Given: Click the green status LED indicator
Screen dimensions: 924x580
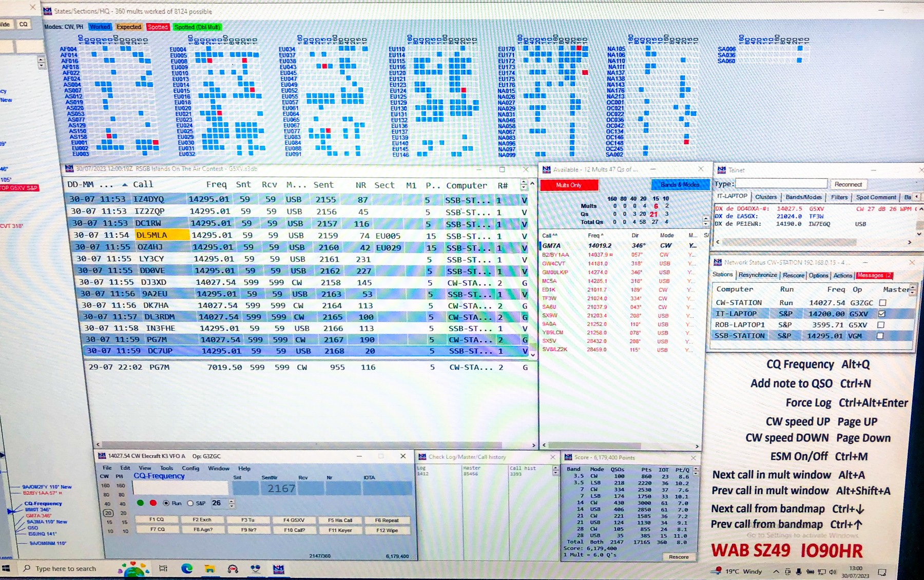Looking at the screenshot, I should [140, 502].
